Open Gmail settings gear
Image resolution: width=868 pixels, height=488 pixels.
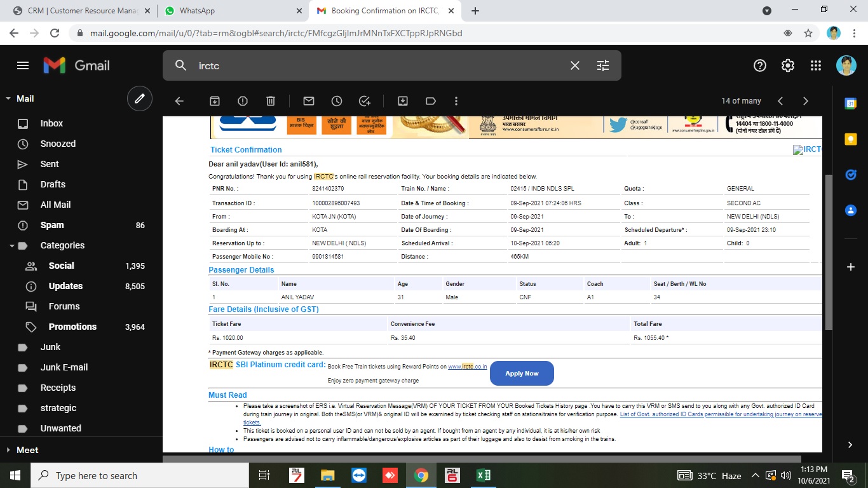pyautogui.click(x=788, y=65)
